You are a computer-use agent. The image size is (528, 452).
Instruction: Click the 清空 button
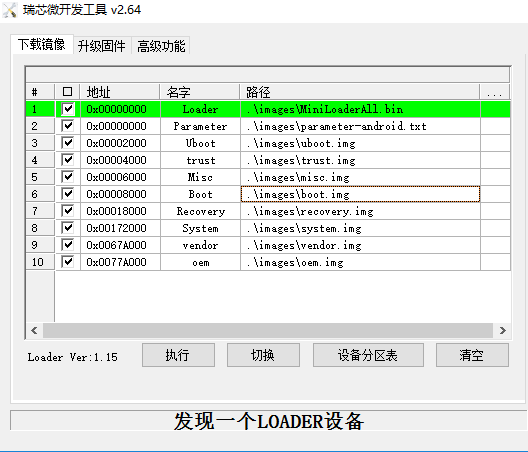472,355
